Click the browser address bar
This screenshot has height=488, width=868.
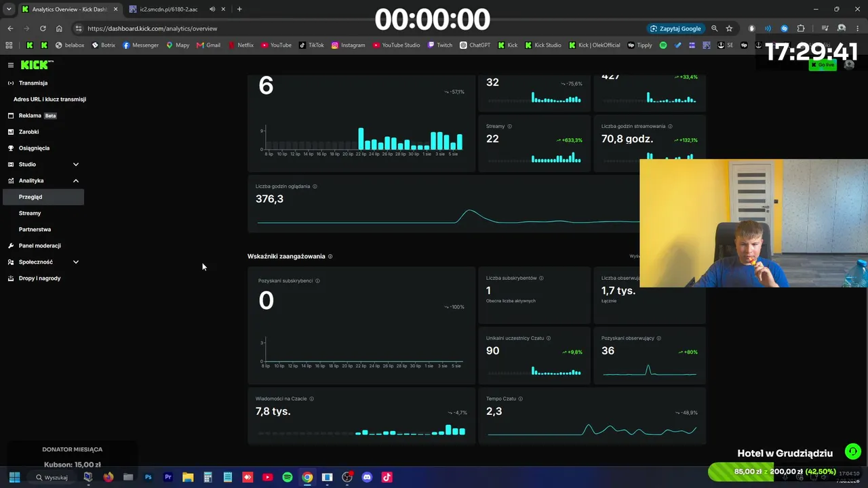359,28
